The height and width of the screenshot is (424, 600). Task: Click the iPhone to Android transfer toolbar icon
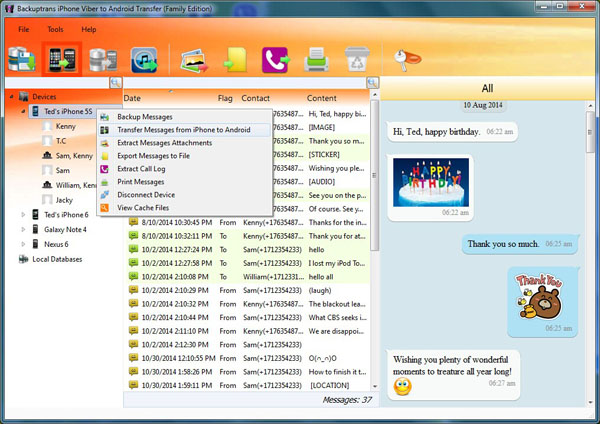click(62, 59)
